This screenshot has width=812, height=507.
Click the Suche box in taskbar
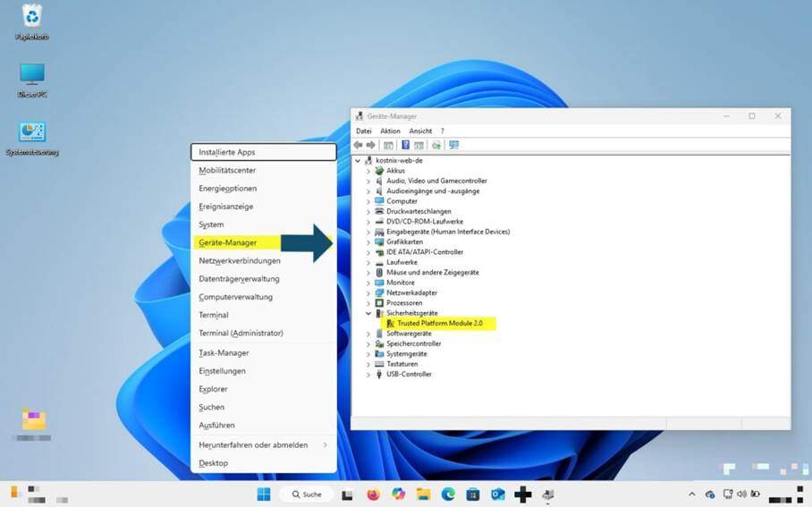coord(306,494)
